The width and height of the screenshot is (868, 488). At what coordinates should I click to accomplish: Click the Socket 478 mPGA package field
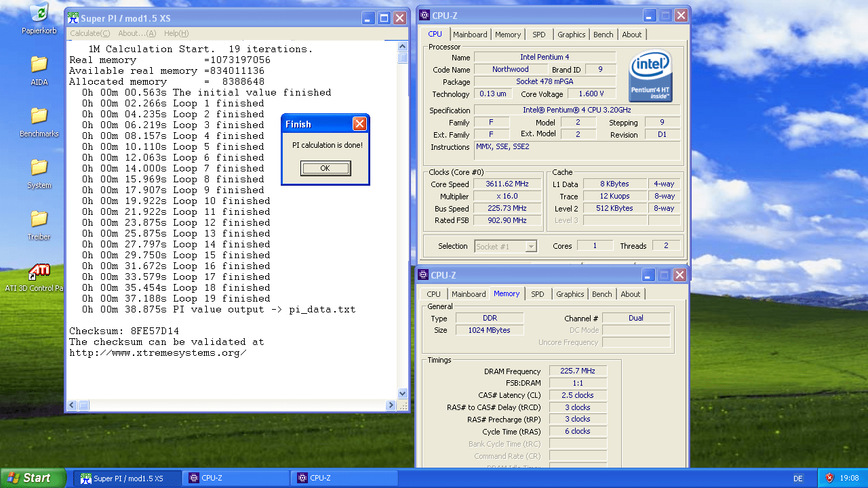[x=545, y=82]
